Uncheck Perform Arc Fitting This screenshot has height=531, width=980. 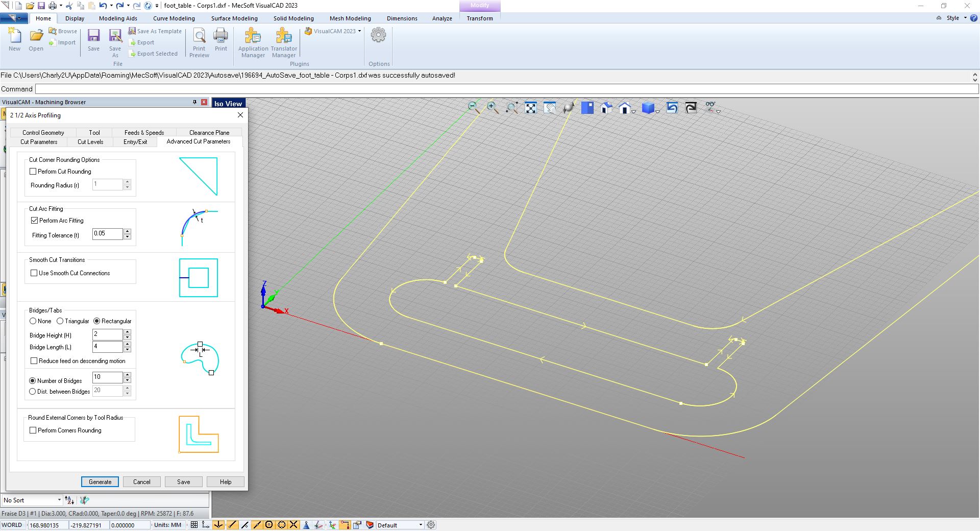pyautogui.click(x=35, y=221)
